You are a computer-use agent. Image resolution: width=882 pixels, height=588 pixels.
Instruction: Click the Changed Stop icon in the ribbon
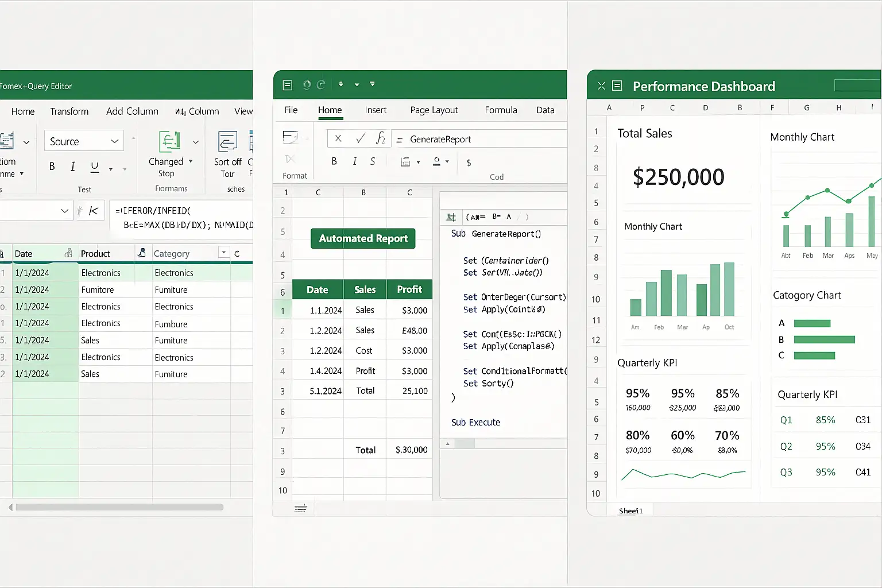click(x=169, y=141)
